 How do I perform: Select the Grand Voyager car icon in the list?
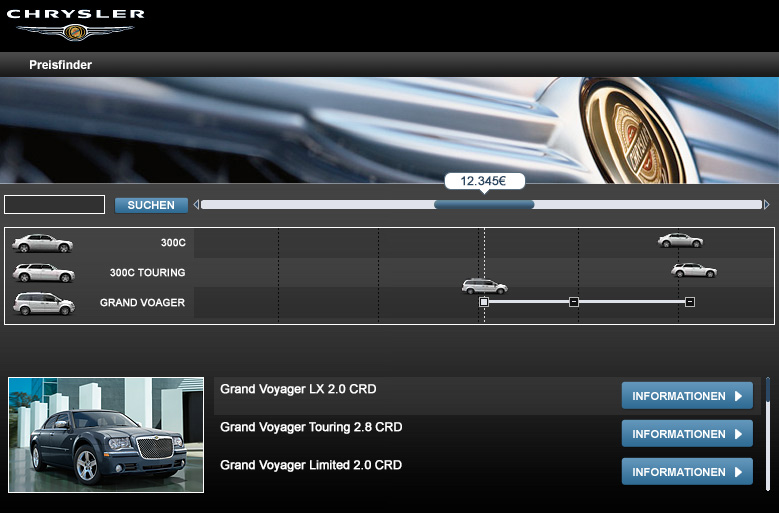[x=43, y=303]
